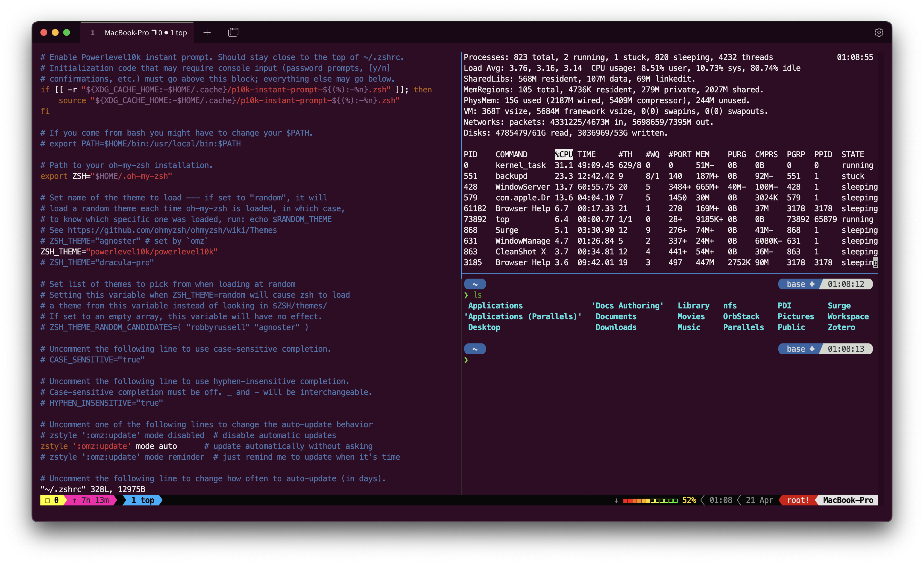Click the Downloads folder name

click(616, 327)
